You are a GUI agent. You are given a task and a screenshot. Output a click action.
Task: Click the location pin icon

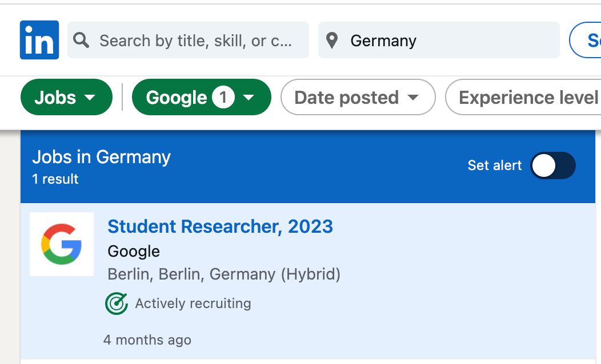332,40
